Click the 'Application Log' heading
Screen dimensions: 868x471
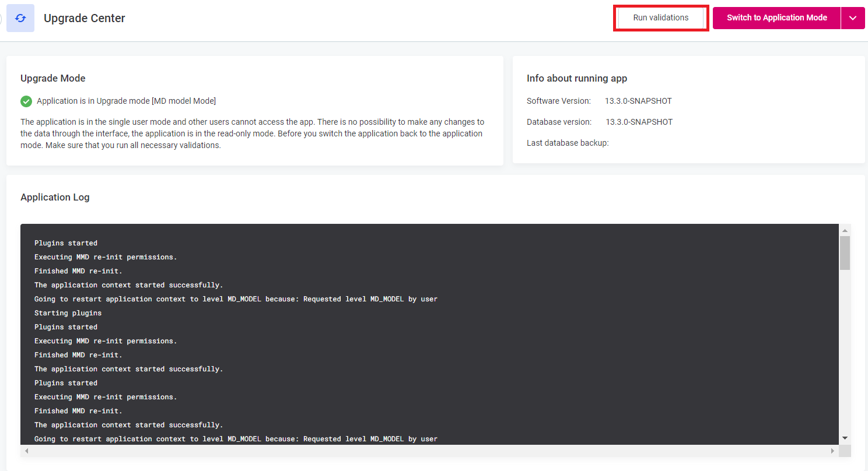[55, 197]
